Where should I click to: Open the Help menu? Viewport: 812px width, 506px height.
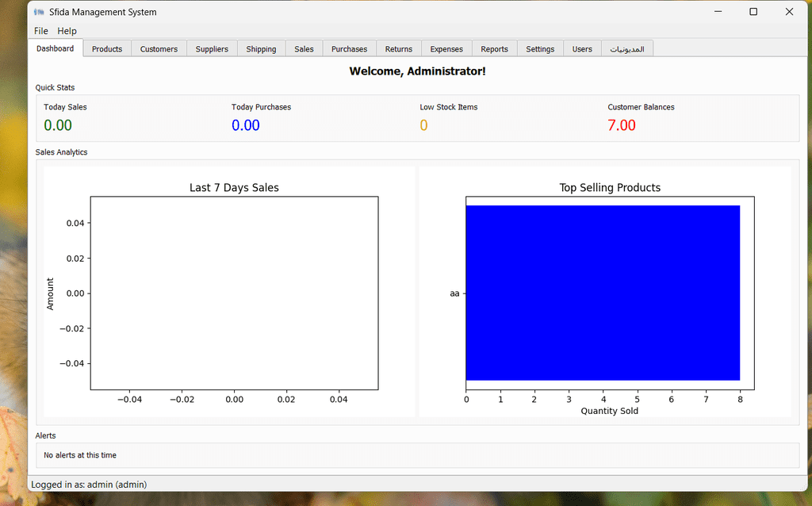click(67, 31)
